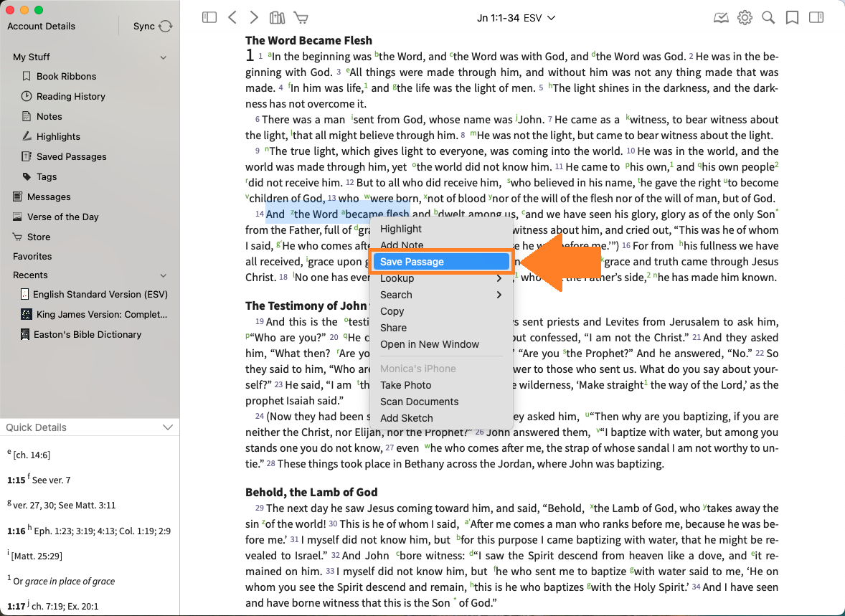Collapse the Recents section

(164, 275)
